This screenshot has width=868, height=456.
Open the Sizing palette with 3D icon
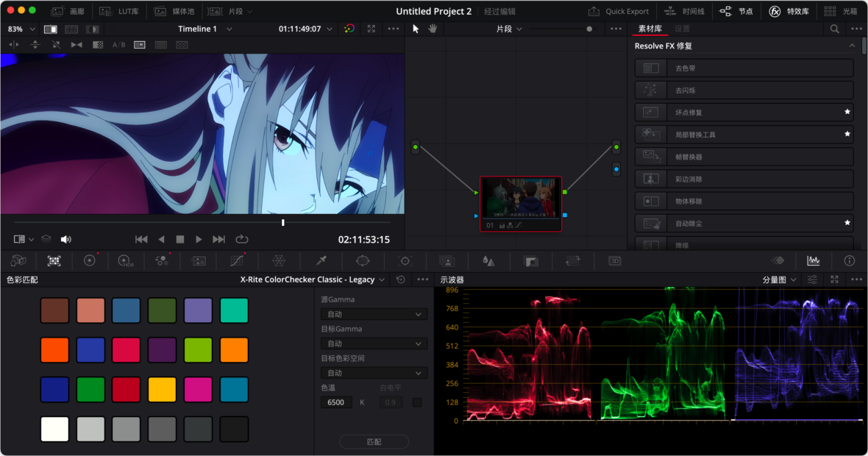tap(615, 261)
